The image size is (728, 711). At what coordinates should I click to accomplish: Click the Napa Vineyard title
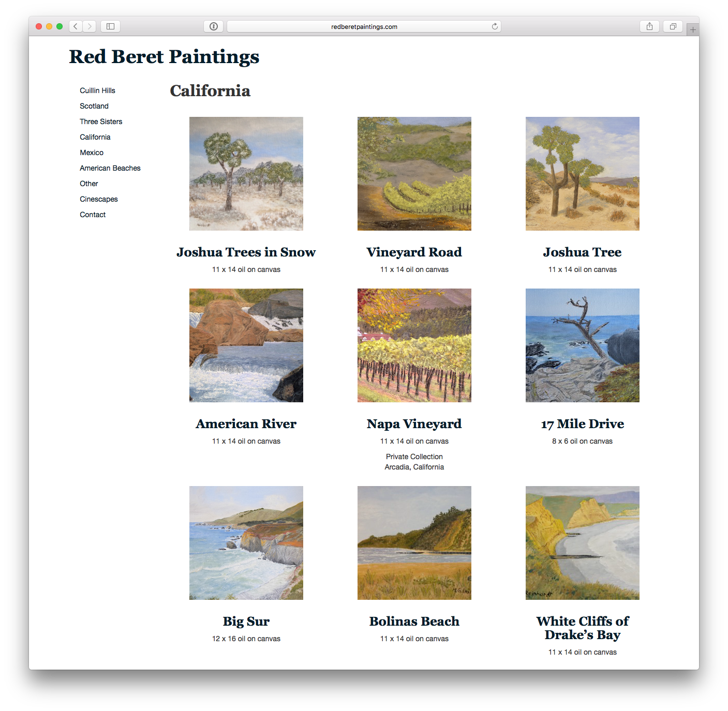(414, 424)
